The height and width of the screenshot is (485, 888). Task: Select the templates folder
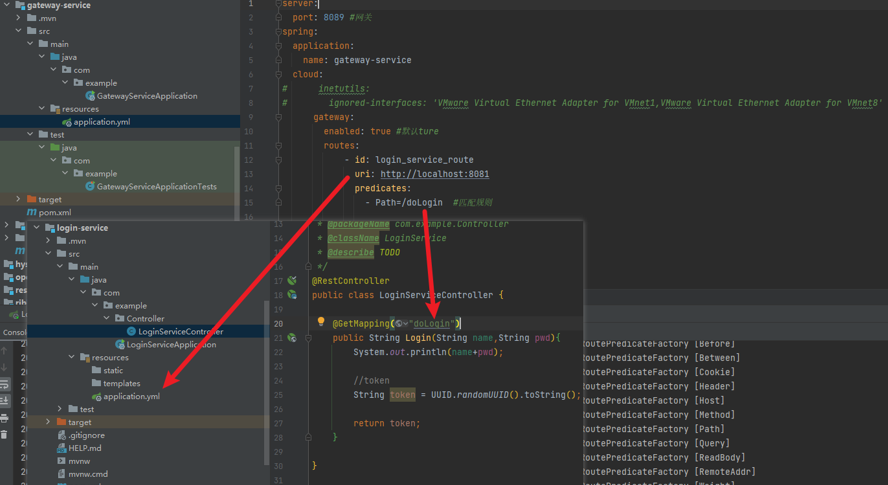click(122, 383)
